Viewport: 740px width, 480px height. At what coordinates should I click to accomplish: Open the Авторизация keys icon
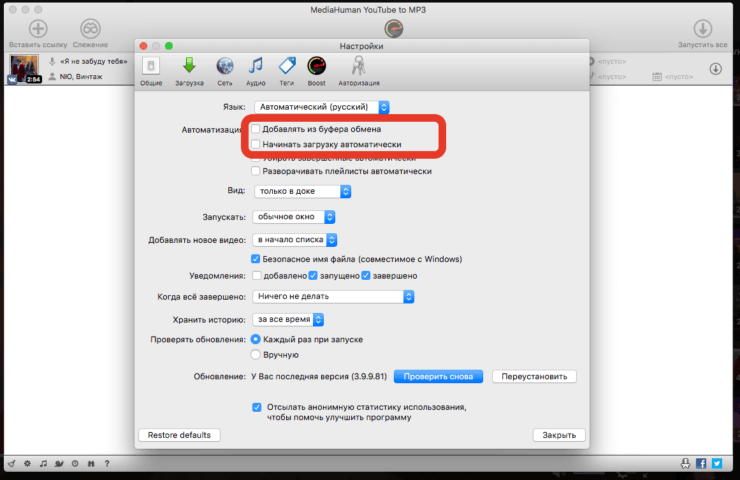[358, 70]
